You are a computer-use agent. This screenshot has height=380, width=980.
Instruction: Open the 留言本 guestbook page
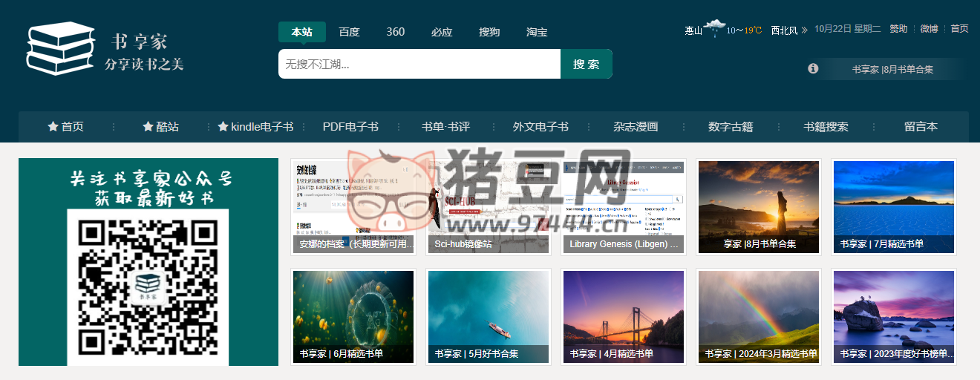point(921,127)
